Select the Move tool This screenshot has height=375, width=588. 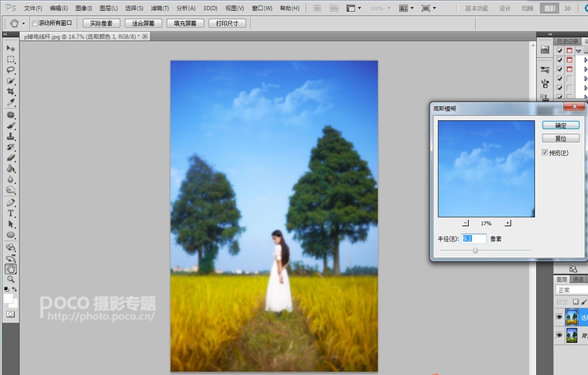coord(10,48)
